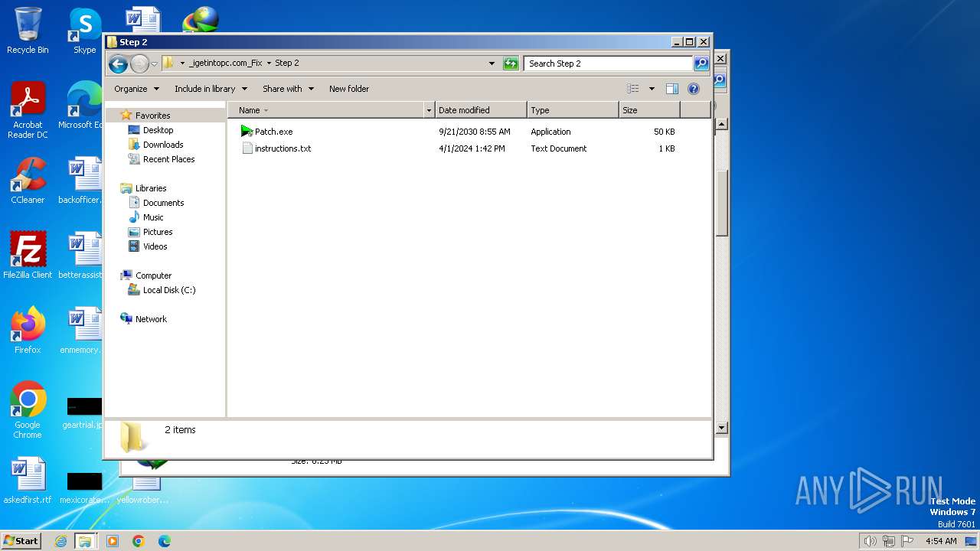Open the Name column filter dropdown

click(429, 110)
